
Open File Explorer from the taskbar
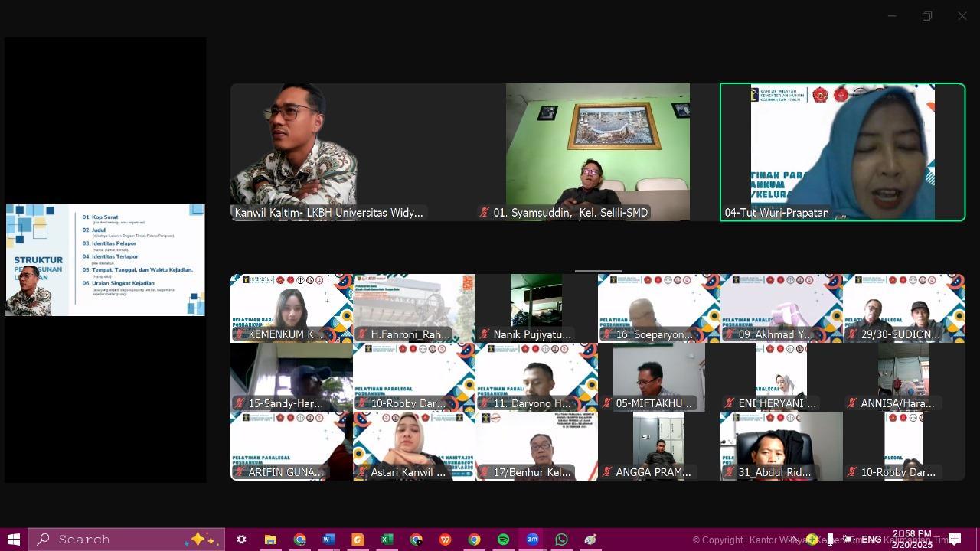tap(270, 540)
